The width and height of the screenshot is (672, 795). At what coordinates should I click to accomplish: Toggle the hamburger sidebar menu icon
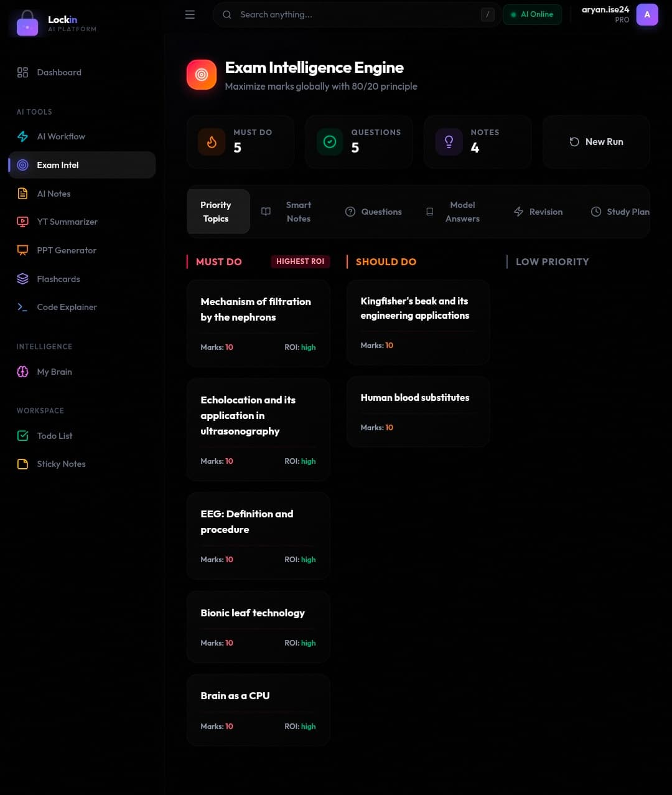pos(190,14)
